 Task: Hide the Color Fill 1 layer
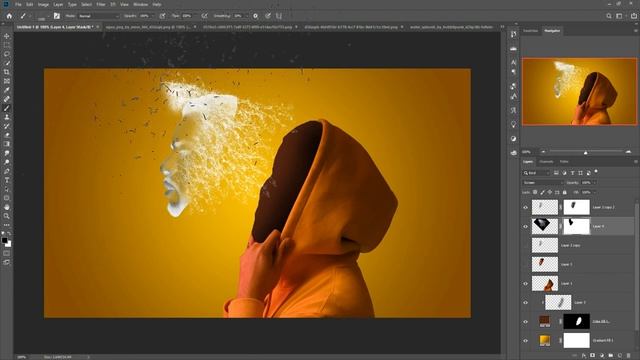coord(526,322)
